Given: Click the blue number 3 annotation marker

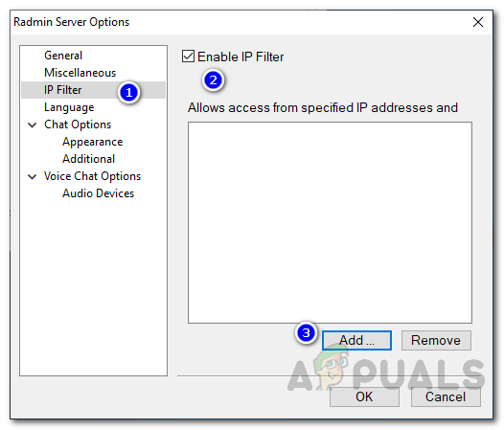Looking at the screenshot, I should point(306,333).
